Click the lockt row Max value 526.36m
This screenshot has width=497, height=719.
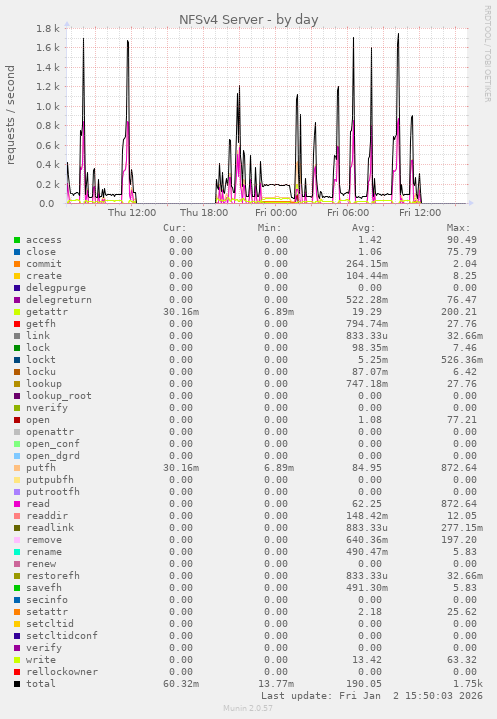tap(462, 360)
